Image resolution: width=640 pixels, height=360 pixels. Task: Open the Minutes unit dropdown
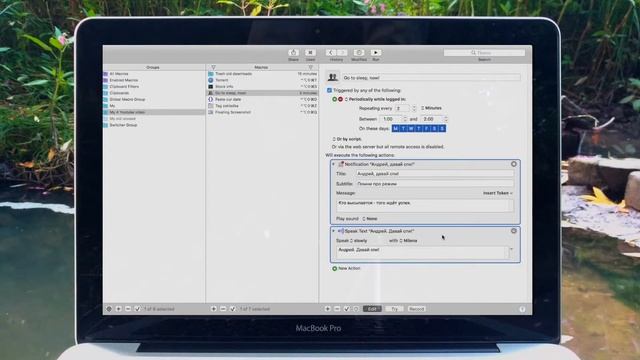tap(431, 108)
